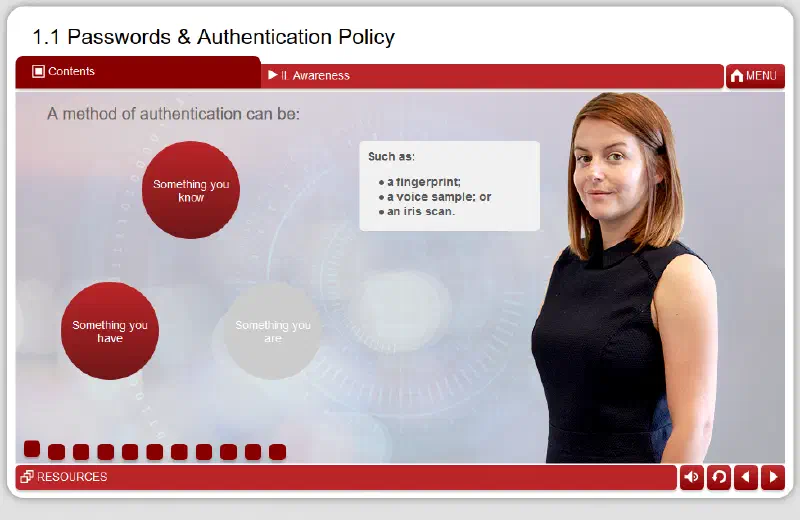Click the 'a voice sample; or' bullet
The image size is (800, 520).
[x=439, y=196]
